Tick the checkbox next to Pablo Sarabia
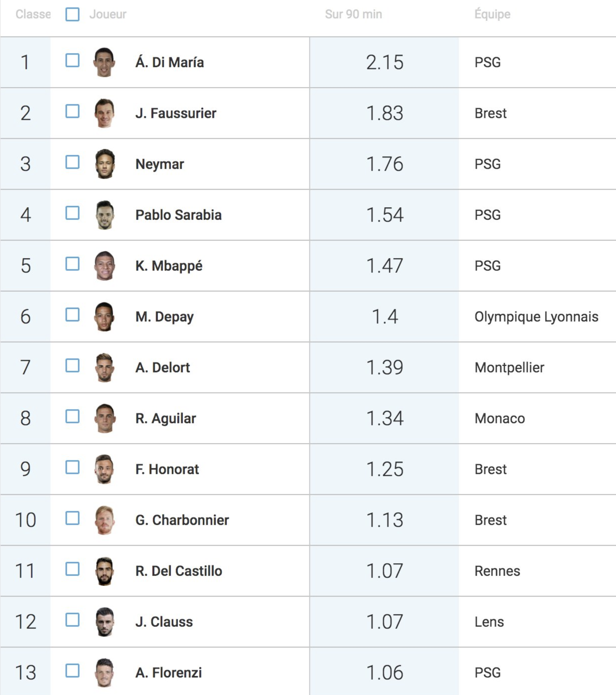This screenshot has width=616, height=695. pos(72,213)
